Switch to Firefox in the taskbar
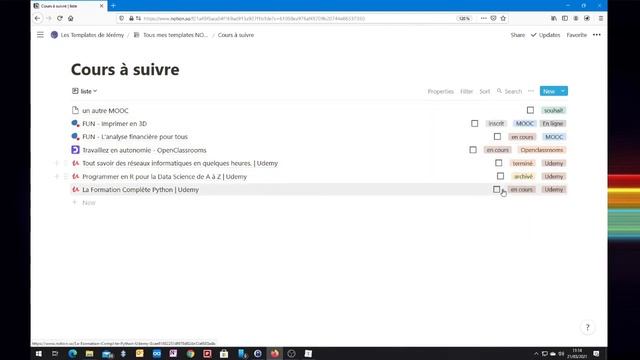Screen dimensions: 640x360 275,353
